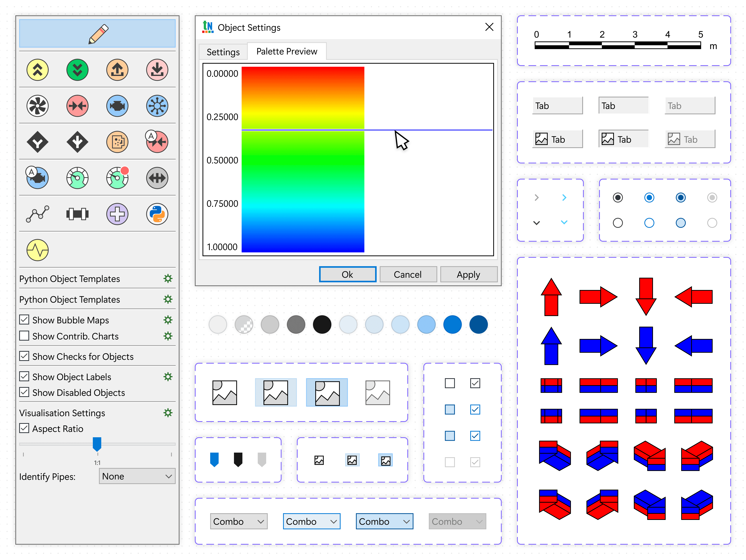746x560 pixels.
Task: Select the Python object icon
Action: (157, 214)
